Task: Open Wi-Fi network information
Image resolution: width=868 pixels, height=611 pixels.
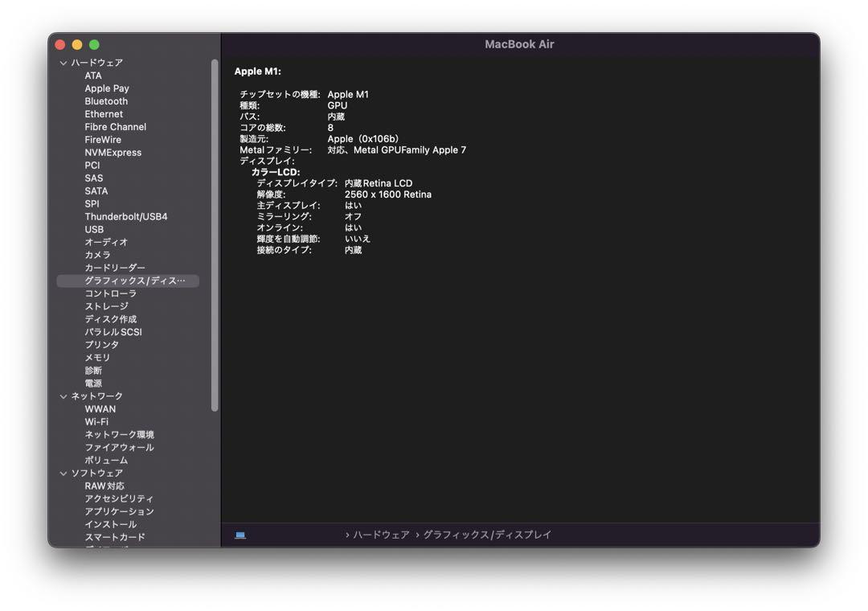Action: (96, 422)
